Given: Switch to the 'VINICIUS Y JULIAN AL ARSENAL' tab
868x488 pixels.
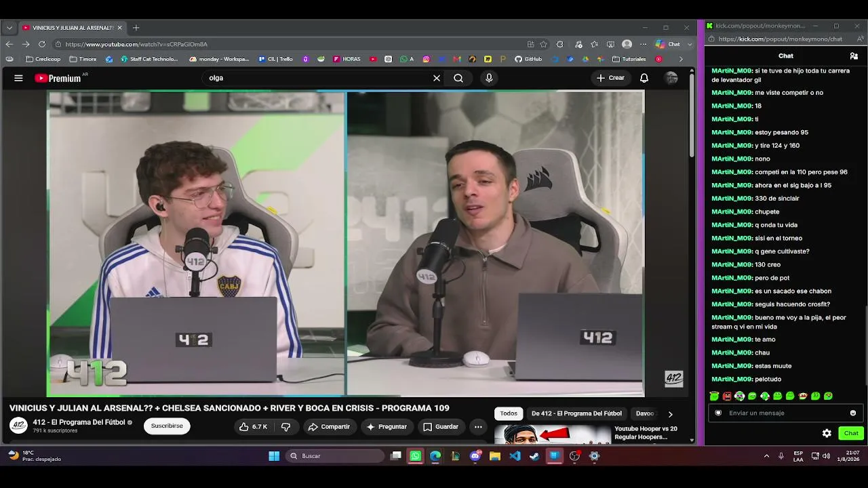Looking at the screenshot, I should coord(72,28).
